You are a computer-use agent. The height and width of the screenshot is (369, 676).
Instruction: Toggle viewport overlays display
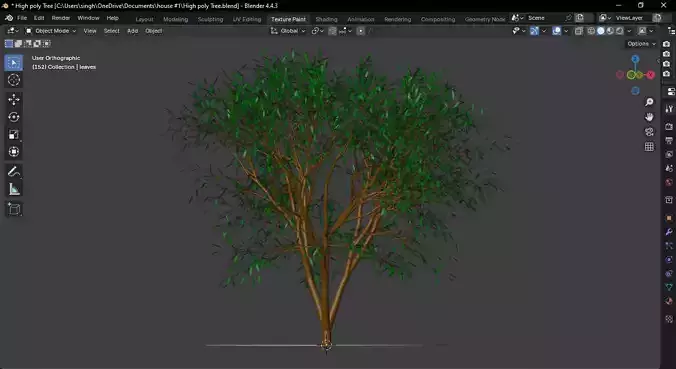point(557,31)
